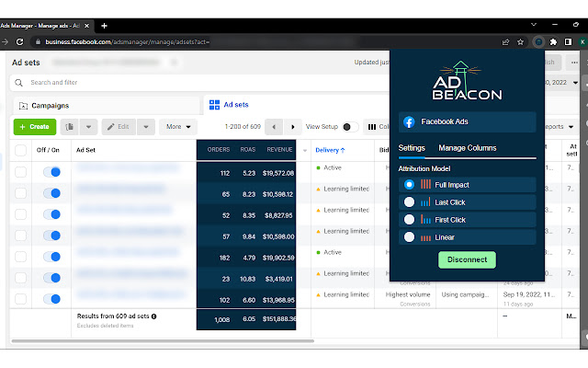588x368 pixels.
Task: Click the three-dots more options button
Action: coord(574,63)
